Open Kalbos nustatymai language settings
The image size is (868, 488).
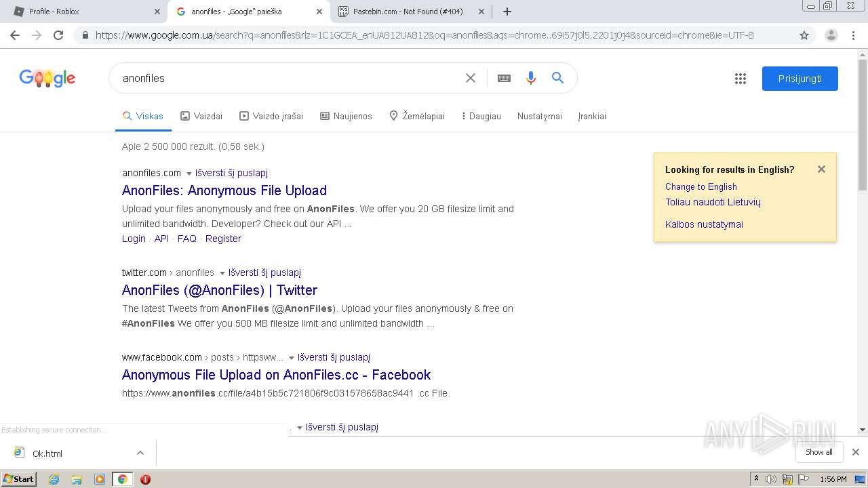(704, 224)
